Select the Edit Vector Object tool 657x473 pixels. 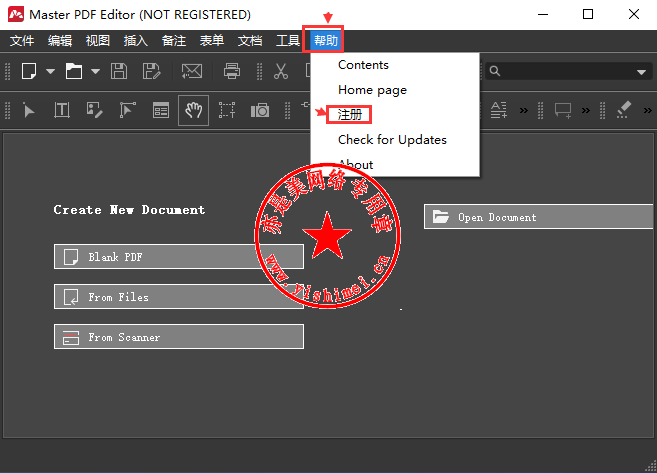point(128,110)
